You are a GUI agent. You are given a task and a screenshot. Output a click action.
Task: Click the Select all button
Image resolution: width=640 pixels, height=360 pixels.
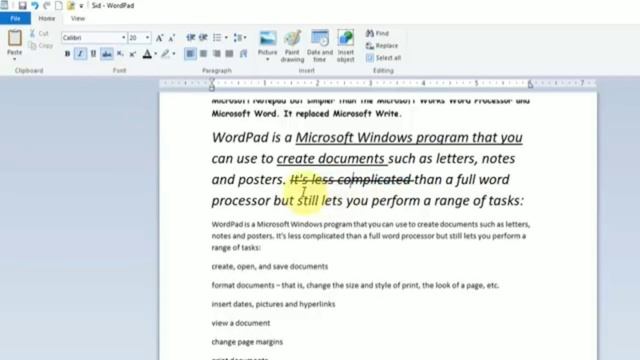tap(384, 58)
